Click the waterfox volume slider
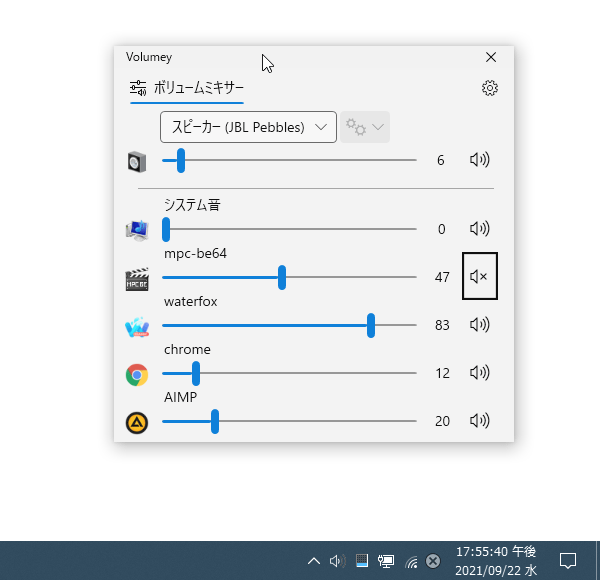Screen dimensions: 600x580 pos(289,325)
